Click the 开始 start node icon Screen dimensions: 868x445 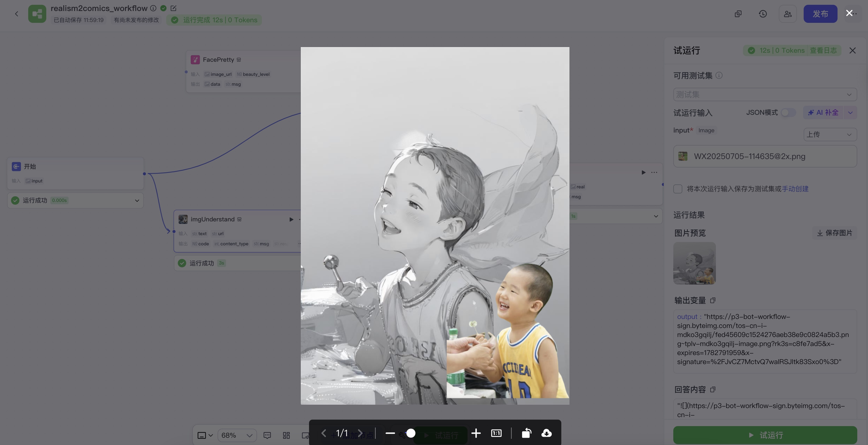[16, 166]
